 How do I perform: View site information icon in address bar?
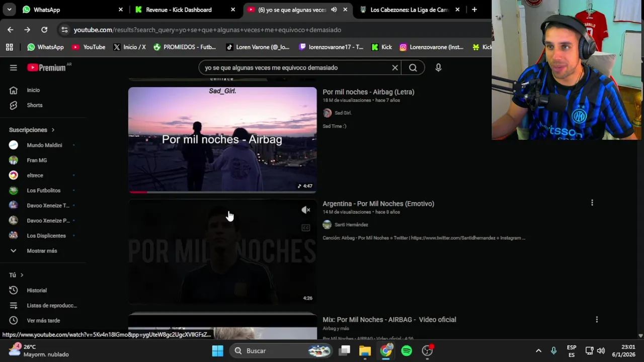(64, 30)
